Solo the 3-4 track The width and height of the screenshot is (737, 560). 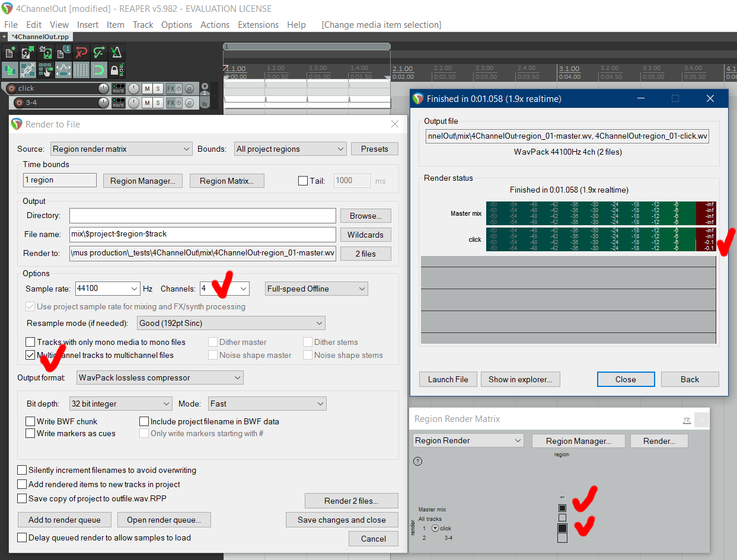pos(158,103)
